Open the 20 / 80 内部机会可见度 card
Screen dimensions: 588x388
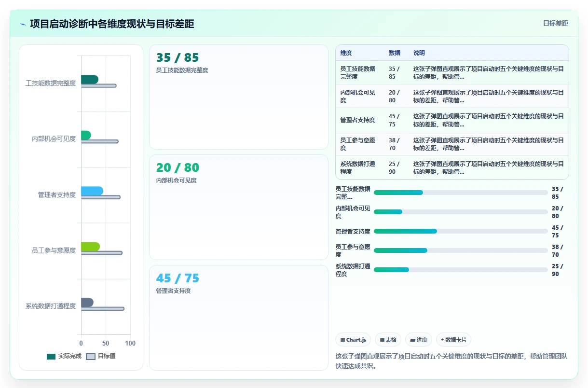(x=239, y=208)
